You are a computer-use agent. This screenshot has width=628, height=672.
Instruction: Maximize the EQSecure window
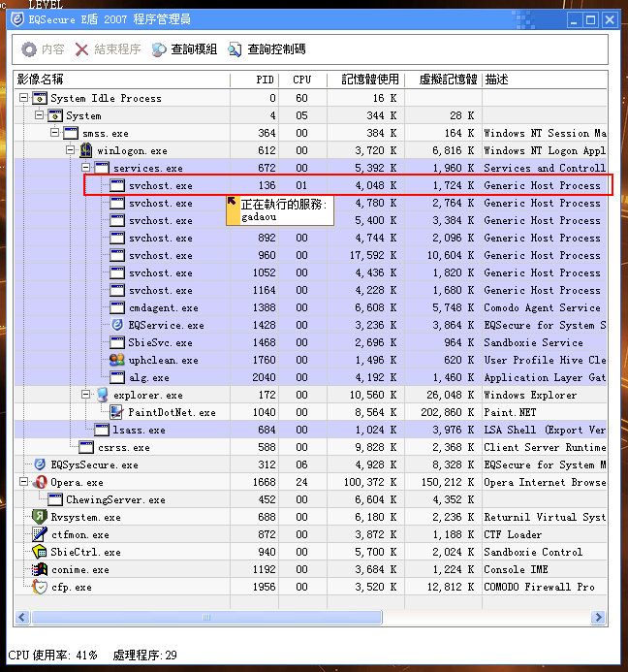coord(591,19)
